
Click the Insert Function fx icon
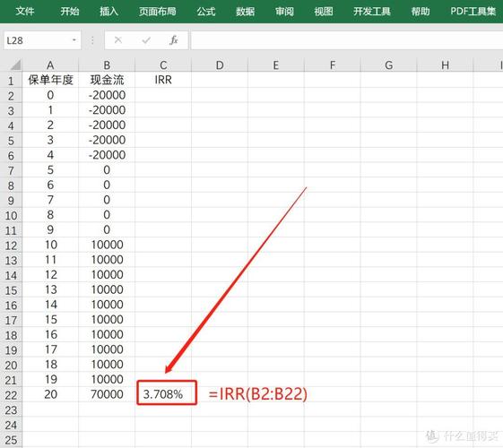(174, 40)
